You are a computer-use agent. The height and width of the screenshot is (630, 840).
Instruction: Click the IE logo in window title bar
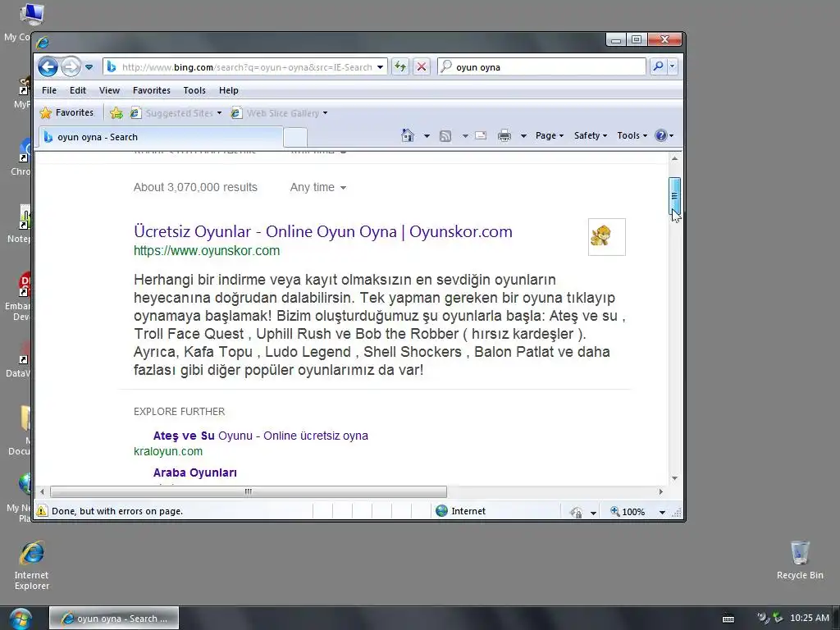pos(43,42)
